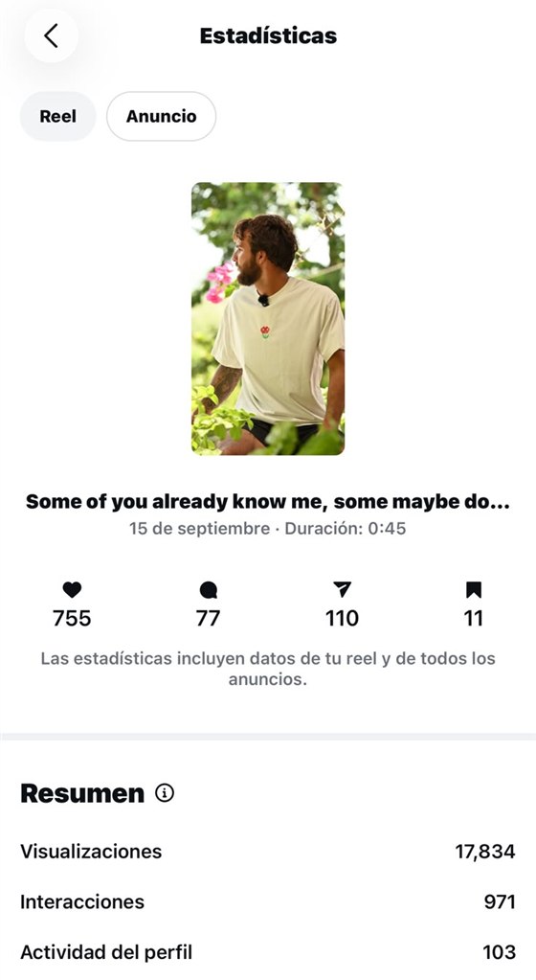Screen dimensions: 536x980
Task: Go back using the left chevron arrow
Action: click(x=52, y=35)
